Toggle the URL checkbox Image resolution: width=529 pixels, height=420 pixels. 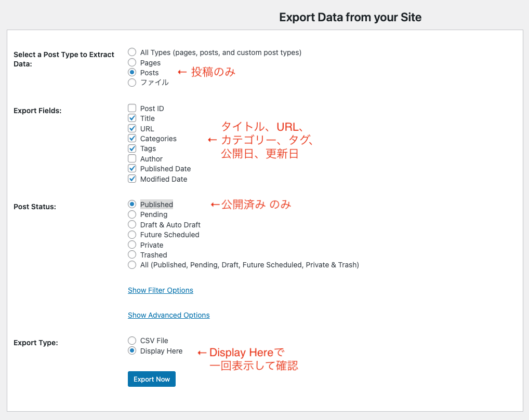[x=132, y=128]
